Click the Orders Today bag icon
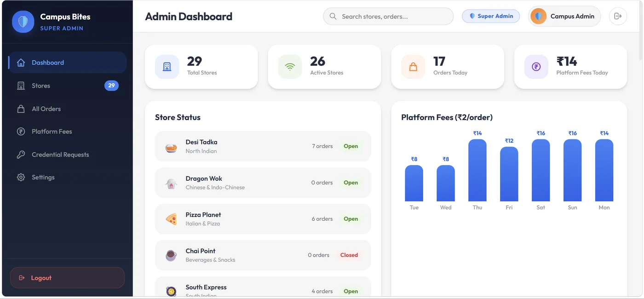This screenshot has height=299, width=644. [413, 67]
